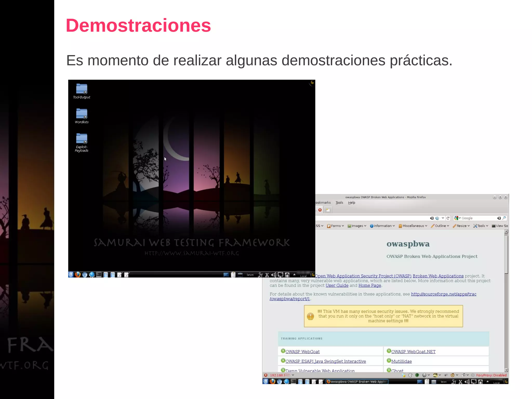Open the Tool-Output desktop folder
The height and width of the screenshot is (399, 532).
[82, 89]
